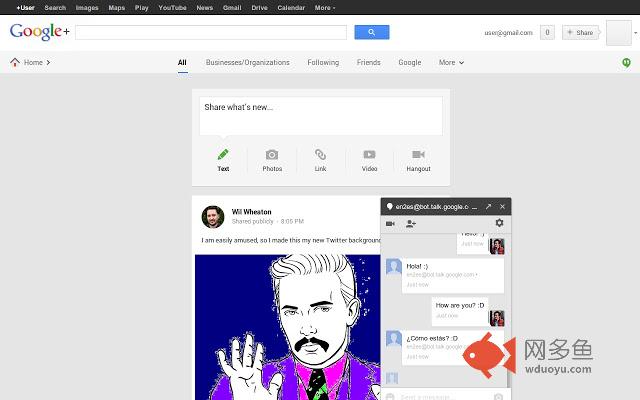Open Maps in the top bar
The width and height of the screenshot is (640, 400).
(x=117, y=8)
